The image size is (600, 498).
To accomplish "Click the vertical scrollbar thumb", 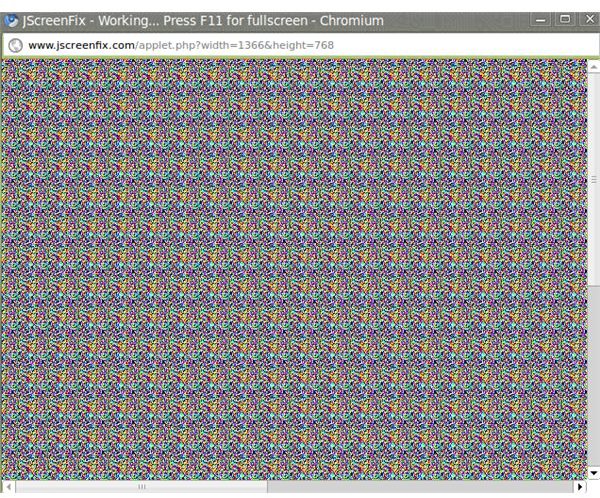I will coord(593,180).
